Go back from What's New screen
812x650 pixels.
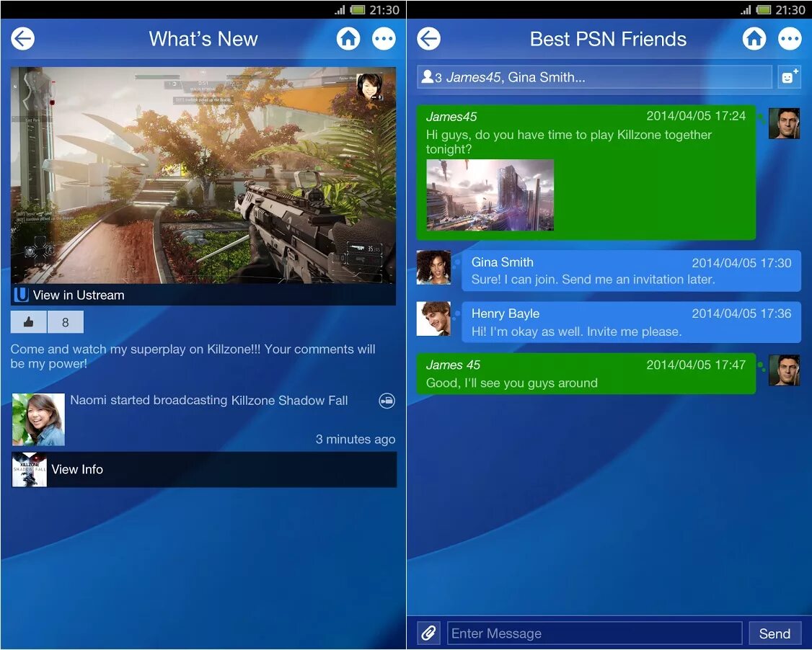pos(23,39)
